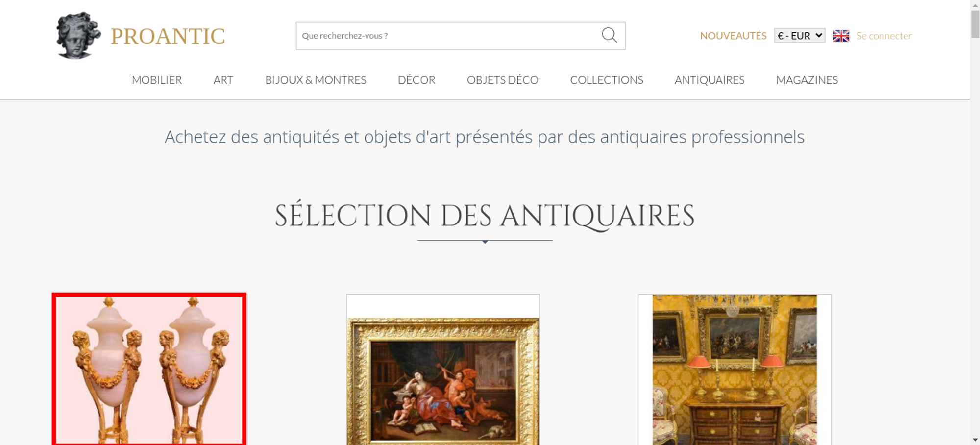
Task: Switch language using the UK flag icon
Action: click(x=841, y=36)
